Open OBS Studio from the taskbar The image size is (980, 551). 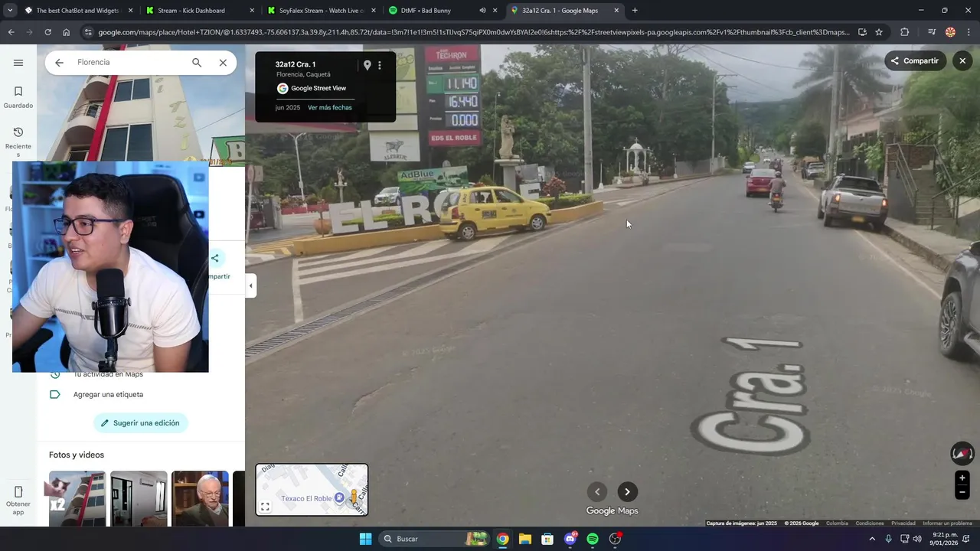[x=615, y=539]
